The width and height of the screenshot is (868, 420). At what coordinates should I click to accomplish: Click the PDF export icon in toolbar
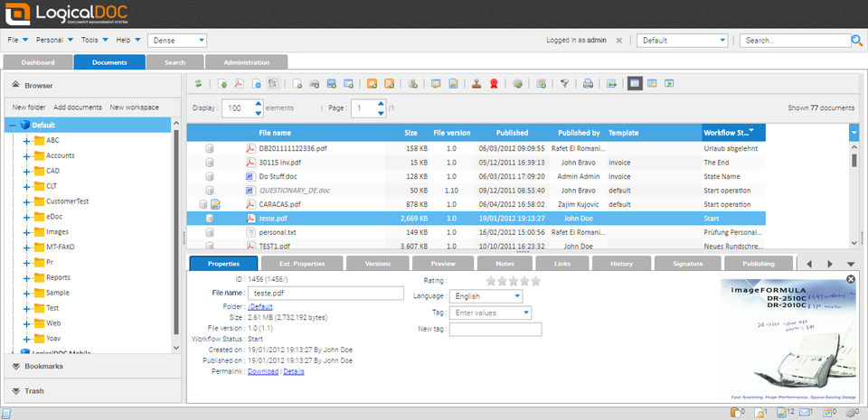tap(241, 84)
